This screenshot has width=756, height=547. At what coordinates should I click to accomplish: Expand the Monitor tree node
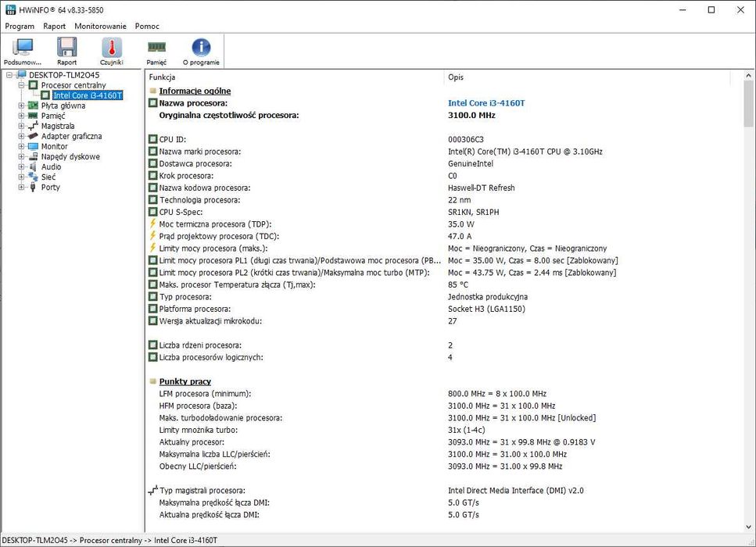click(21, 146)
